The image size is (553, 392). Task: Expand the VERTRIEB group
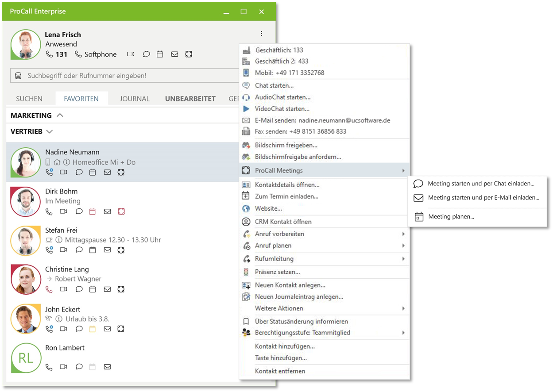[49, 131]
